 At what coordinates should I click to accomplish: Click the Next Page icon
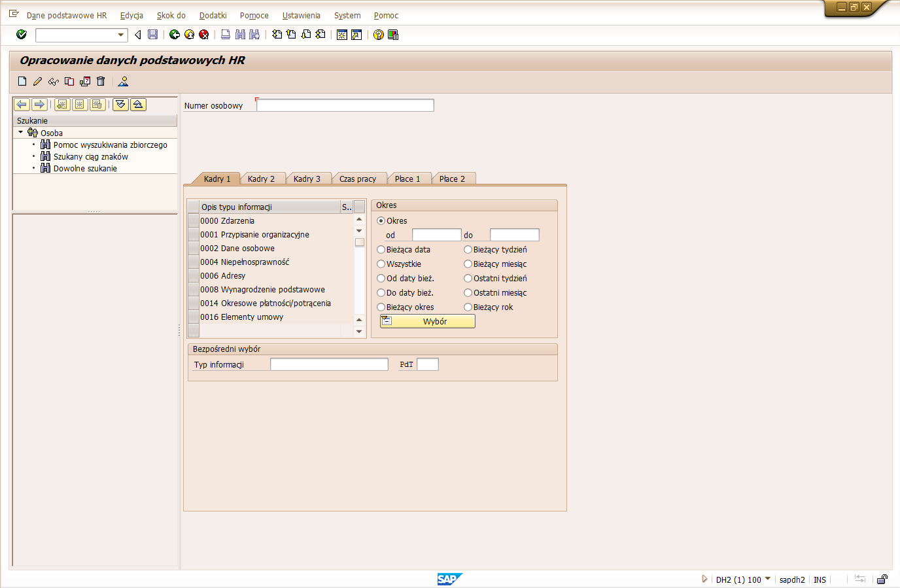coord(305,35)
